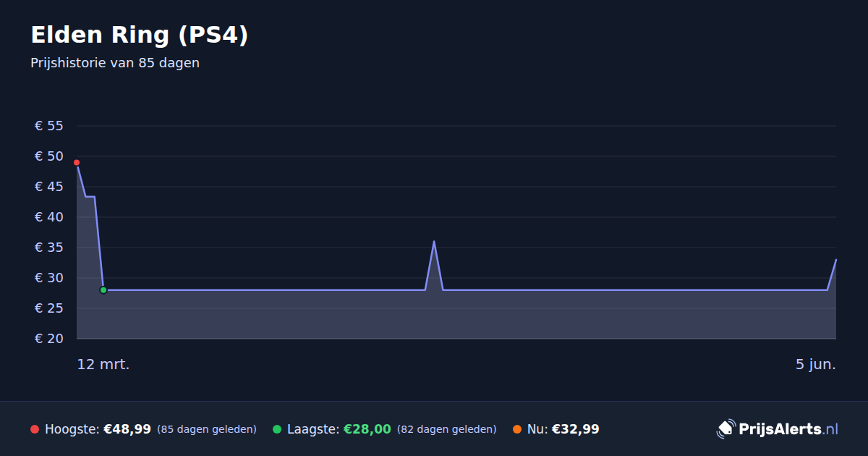
Task: Click the PrijsAlerts.nl brand name
Action: (788, 429)
